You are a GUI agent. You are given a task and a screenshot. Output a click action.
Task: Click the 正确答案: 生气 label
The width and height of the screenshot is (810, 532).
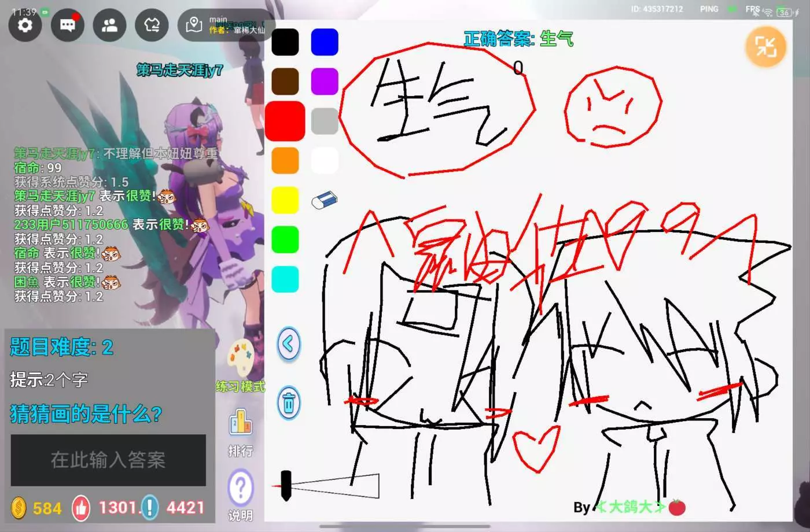[x=518, y=39]
